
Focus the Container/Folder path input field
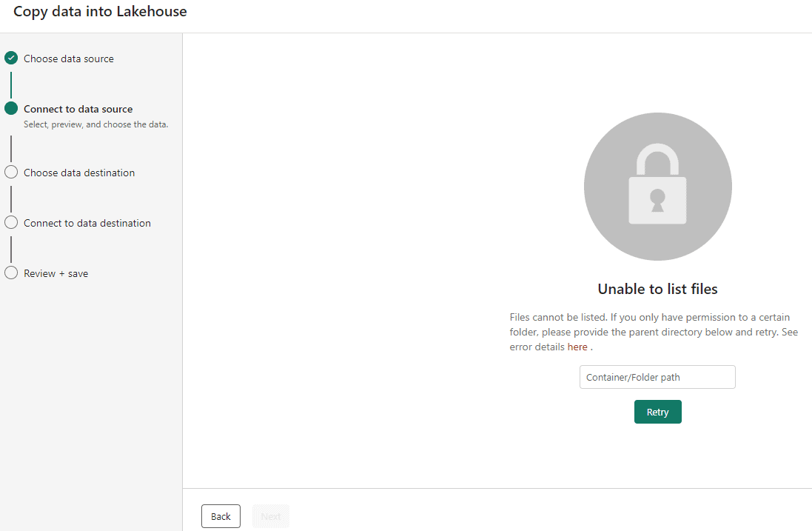(657, 377)
